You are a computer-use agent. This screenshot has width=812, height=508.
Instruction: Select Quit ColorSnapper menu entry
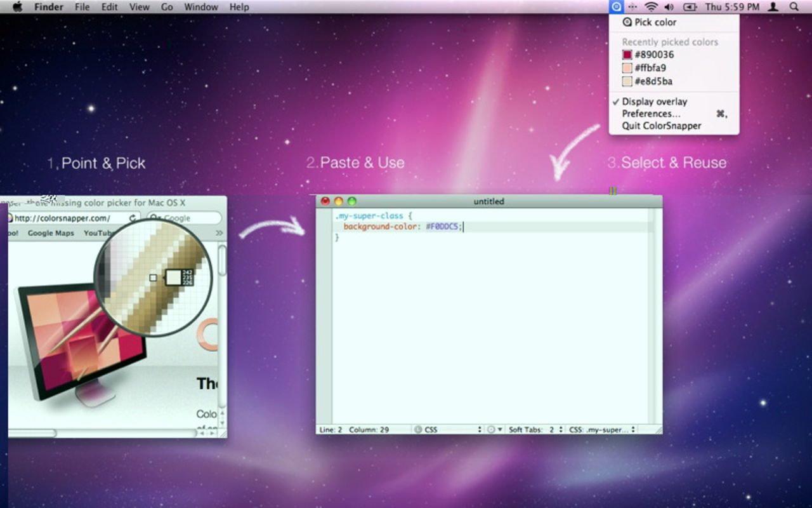[661, 126]
